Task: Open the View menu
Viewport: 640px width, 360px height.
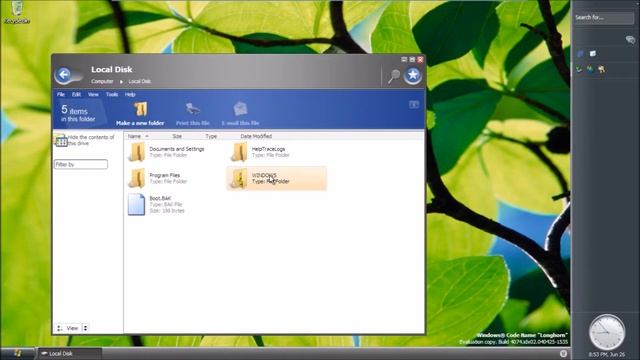Action: (x=93, y=94)
